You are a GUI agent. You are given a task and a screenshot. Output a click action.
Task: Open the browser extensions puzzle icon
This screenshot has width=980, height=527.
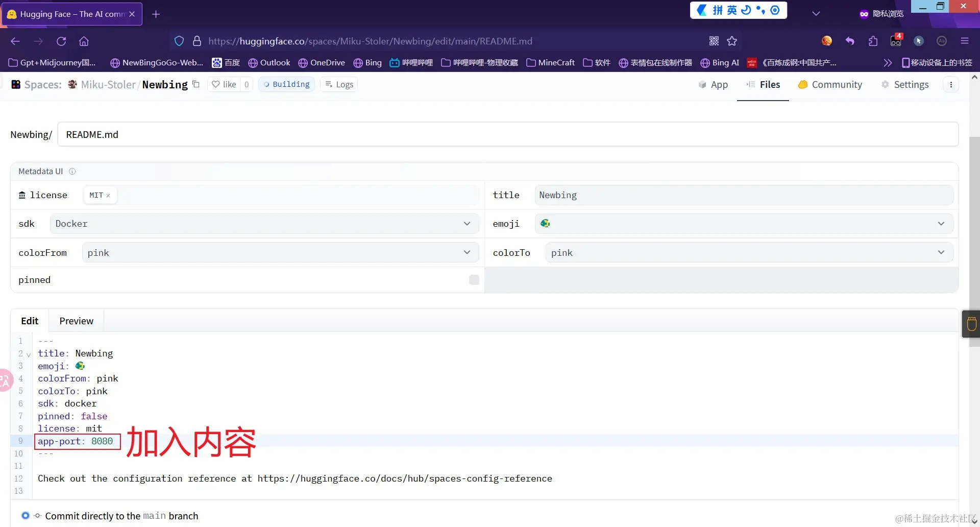click(873, 41)
